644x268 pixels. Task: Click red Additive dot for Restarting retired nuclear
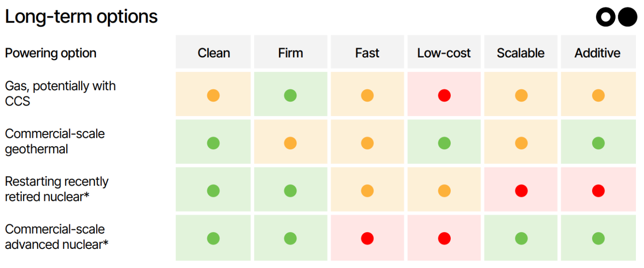tap(598, 190)
